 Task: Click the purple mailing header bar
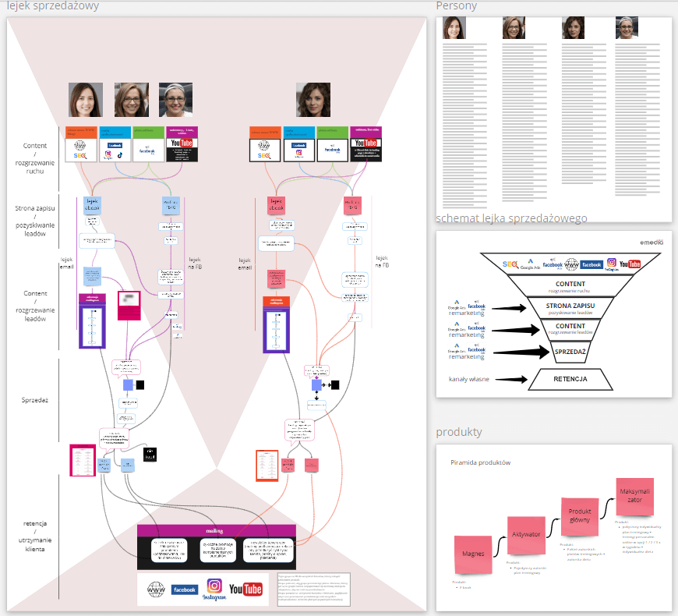[217, 530]
